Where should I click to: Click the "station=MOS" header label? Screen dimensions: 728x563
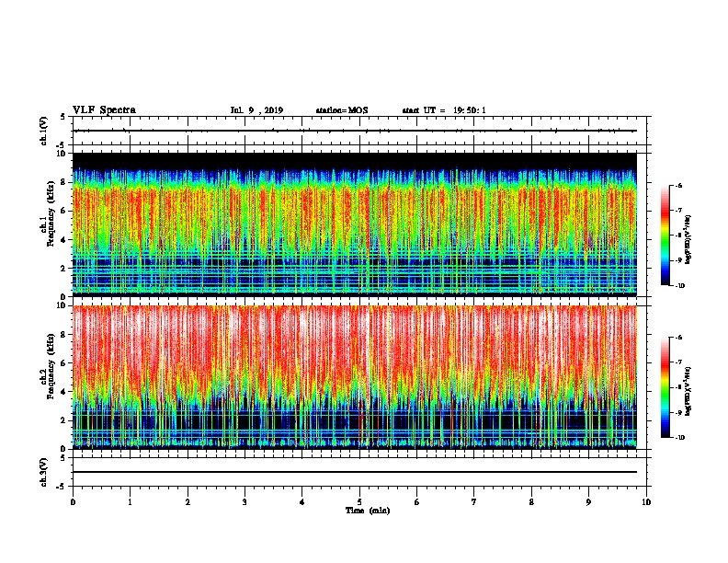[x=342, y=110]
